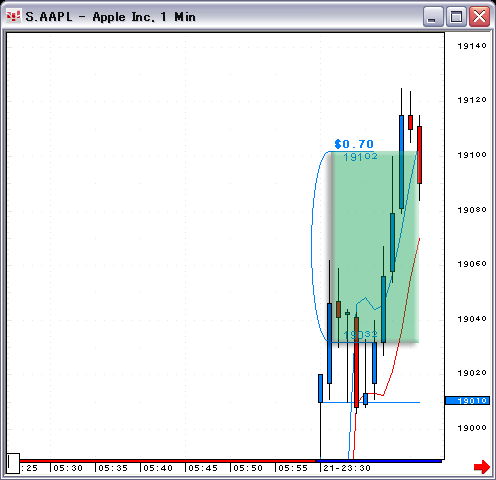Click the green shaded measurement area

(x=374, y=247)
